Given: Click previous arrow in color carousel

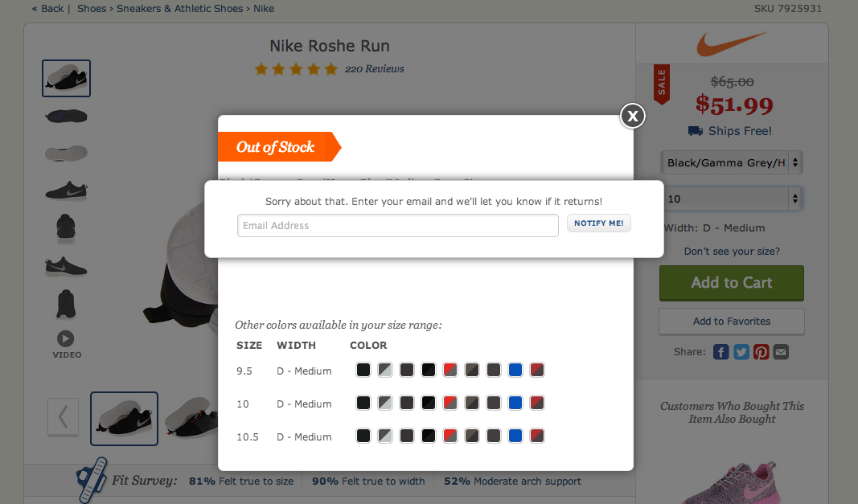Looking at the screenshot, I should 63,417.
